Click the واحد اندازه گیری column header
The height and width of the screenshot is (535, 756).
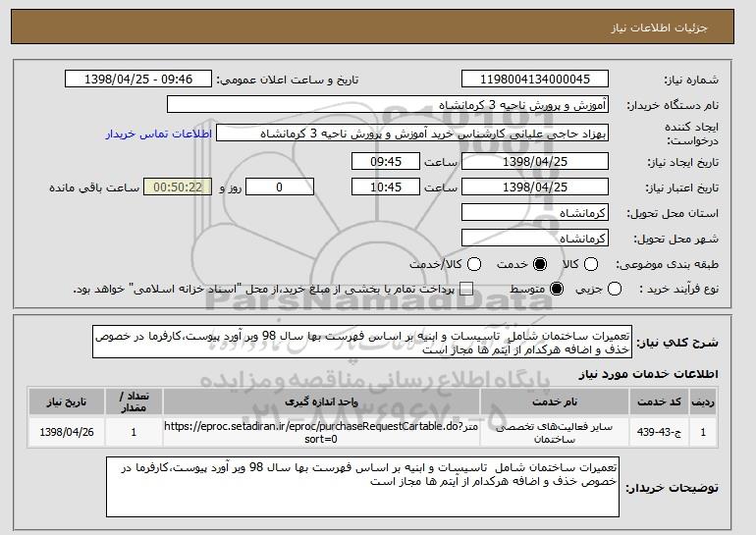(321, 401)
